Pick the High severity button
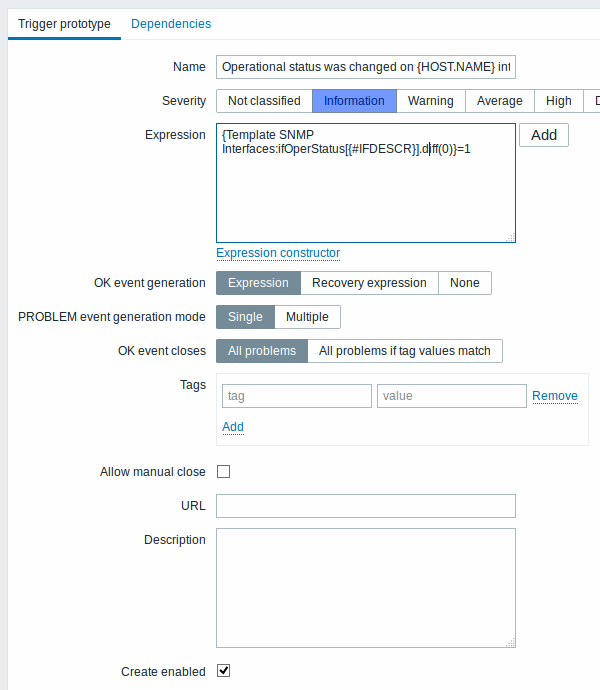The width and height of the screenshot is (600, 690). (x=559, y=101)
